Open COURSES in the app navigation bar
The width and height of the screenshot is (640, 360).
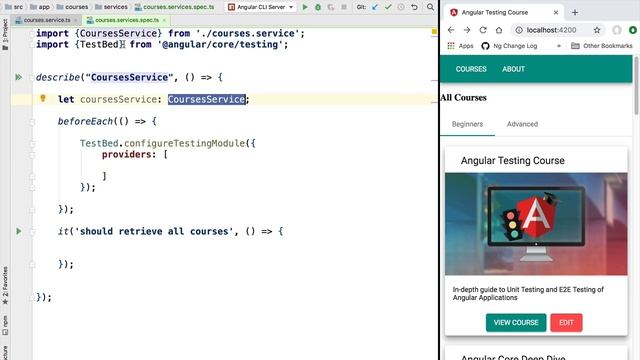pyautogui.click(x=471, y=69)
